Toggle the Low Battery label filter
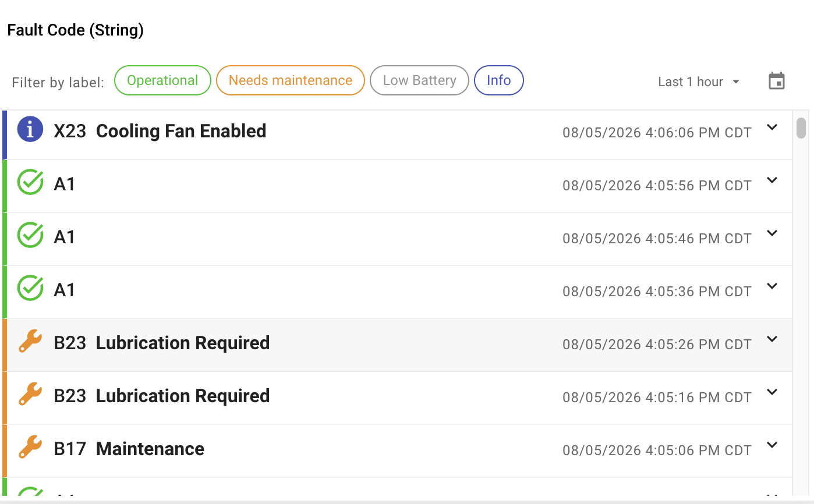This screenshot has width=814, height=504. click(x=419, y=80)
